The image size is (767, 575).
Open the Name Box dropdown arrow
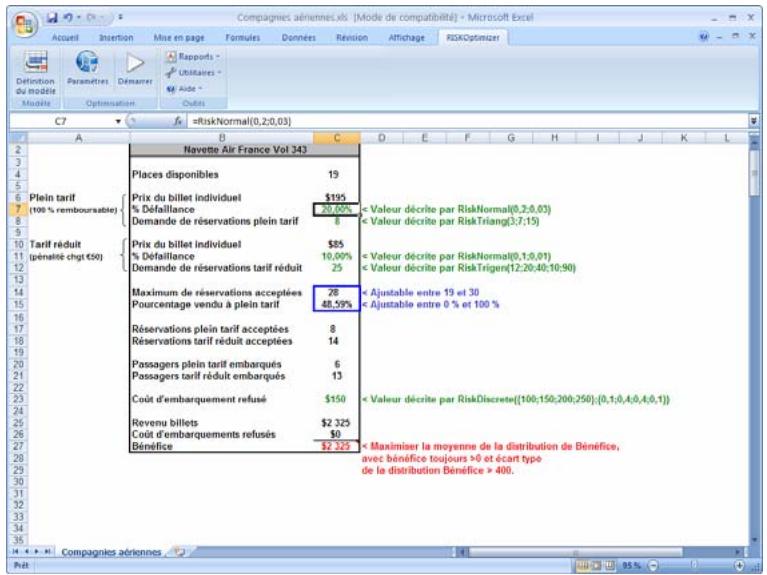(x=118, y=121)
